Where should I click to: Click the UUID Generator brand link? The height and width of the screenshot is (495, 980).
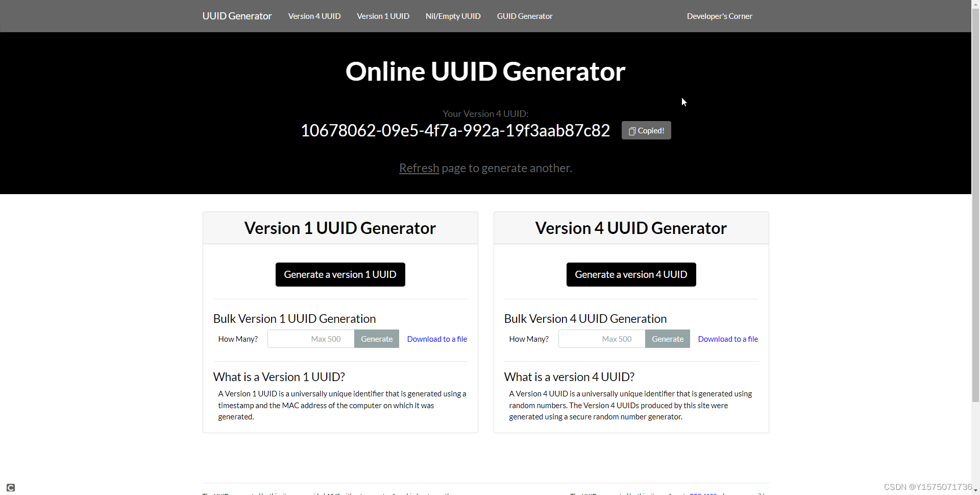237,16
